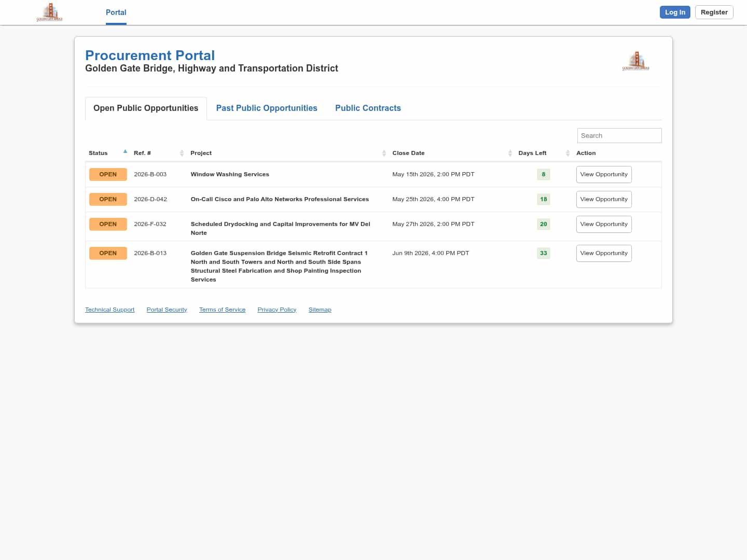Open Portal Security link
This screenshot has width=747, height=560.
167,310
